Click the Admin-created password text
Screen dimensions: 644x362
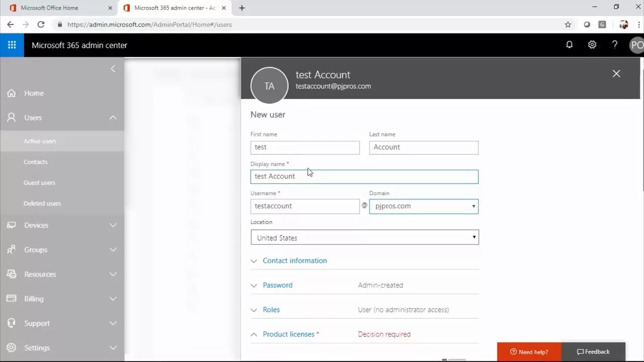(x=380, y=285)
